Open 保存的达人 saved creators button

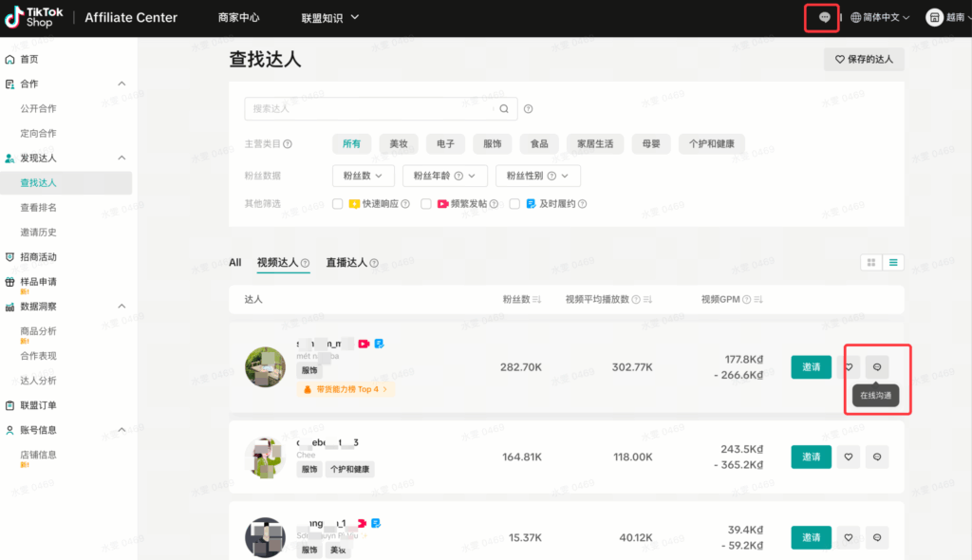(862, 59)
